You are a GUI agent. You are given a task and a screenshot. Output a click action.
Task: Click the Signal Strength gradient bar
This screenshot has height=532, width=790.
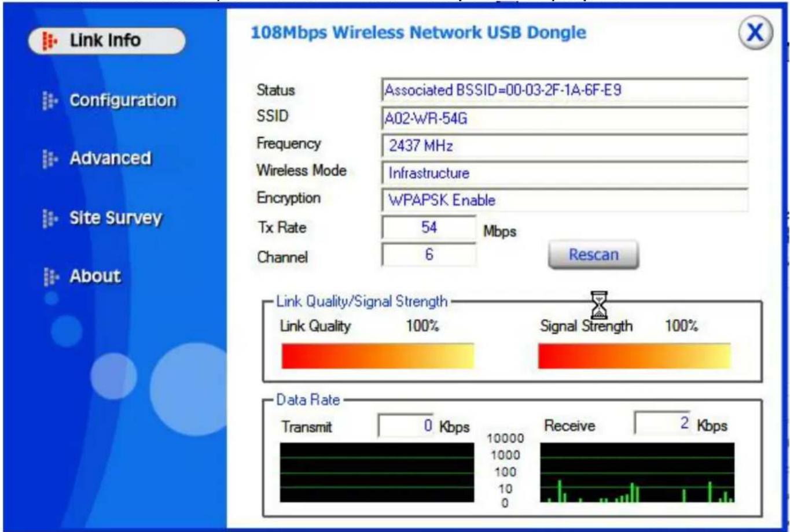634,356
